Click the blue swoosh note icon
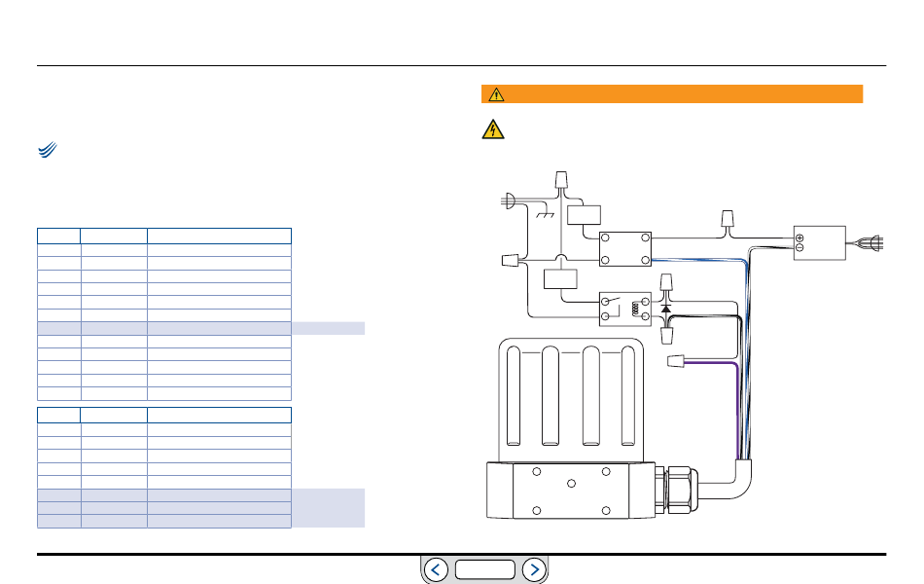Screen dimensions: 924x584 click(x=48, y=150)
